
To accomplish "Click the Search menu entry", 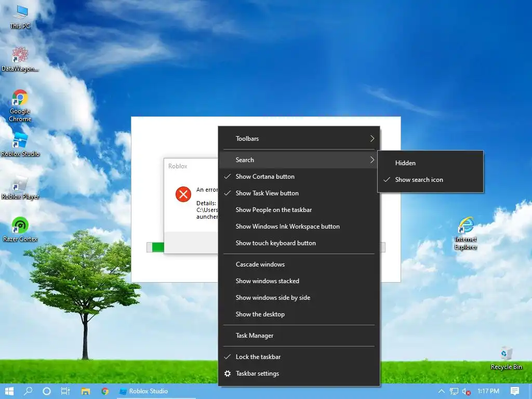I will (299, 160).
